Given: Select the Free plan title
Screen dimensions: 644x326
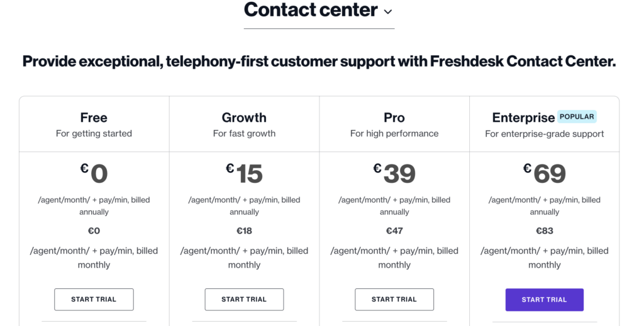Looking at the screenshot, I should tap(94, 117).
